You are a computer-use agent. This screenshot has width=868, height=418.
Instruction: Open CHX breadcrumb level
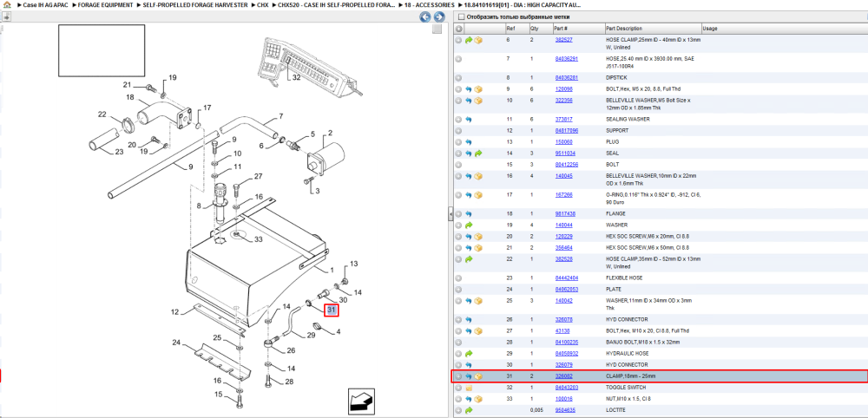click(x=260, y=4)
